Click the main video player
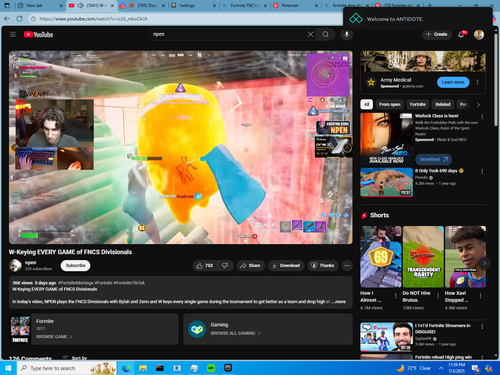Image resolution: width=500 pixels, height=375 pixels. 181,147
